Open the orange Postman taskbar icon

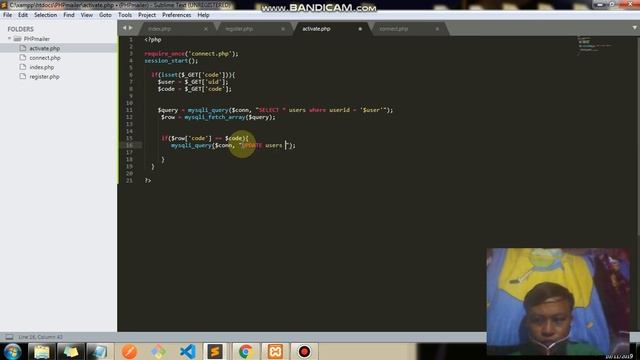[x=129, y=351]
